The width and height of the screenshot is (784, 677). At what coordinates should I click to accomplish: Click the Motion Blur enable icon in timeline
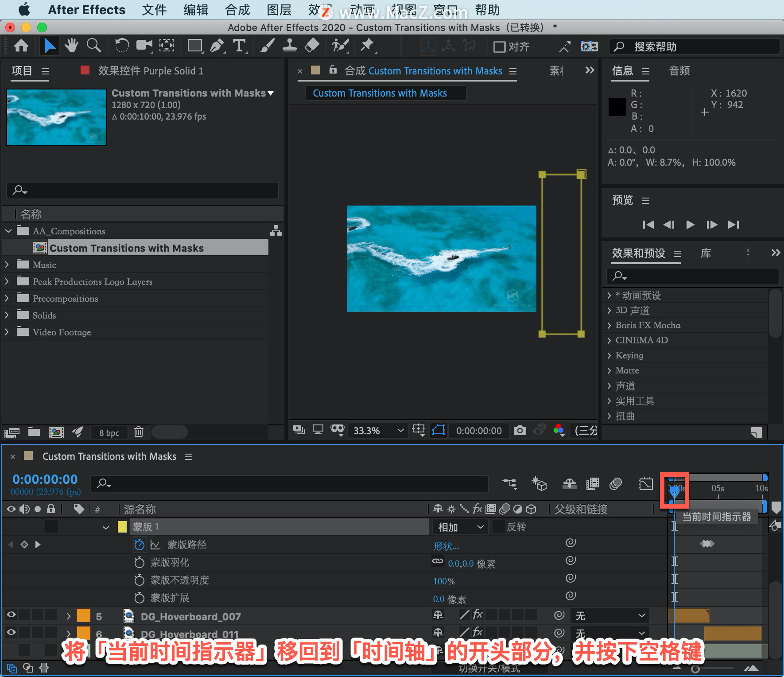pyautogui.click(x=616, y=484)
